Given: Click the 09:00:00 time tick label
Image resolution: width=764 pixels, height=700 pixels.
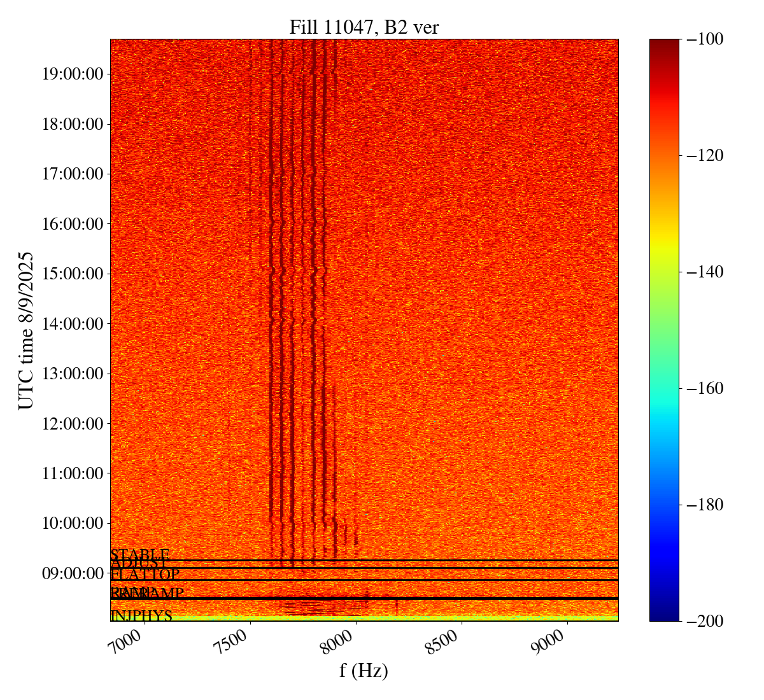Looking at the screenshot, I should [x=73, y=573].
